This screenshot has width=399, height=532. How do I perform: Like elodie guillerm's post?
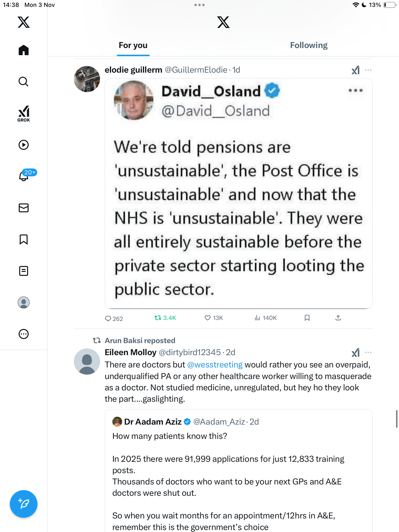208,318
